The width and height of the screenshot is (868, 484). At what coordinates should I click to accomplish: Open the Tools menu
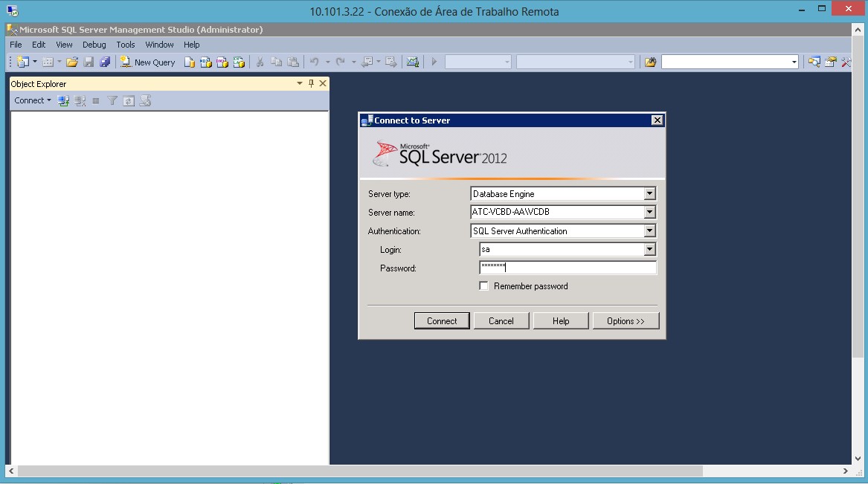tap(125, 45)
